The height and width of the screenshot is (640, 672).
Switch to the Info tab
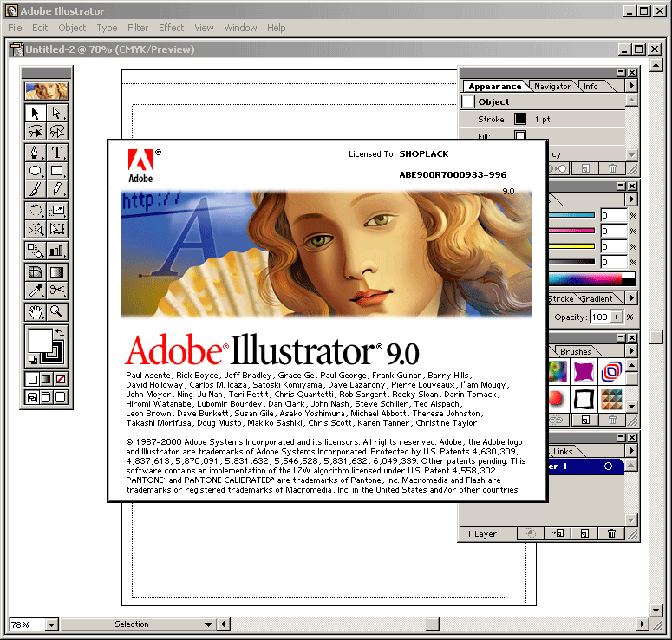click(590, 87)
